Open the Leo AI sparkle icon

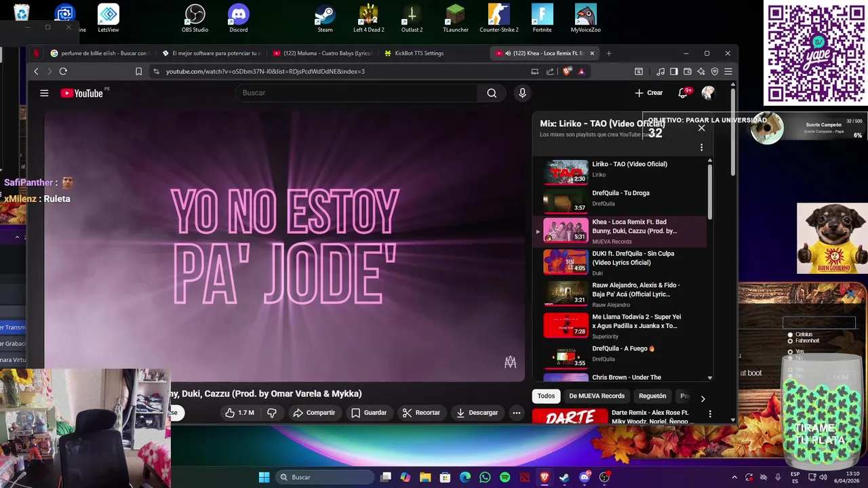tap(701, 71)
